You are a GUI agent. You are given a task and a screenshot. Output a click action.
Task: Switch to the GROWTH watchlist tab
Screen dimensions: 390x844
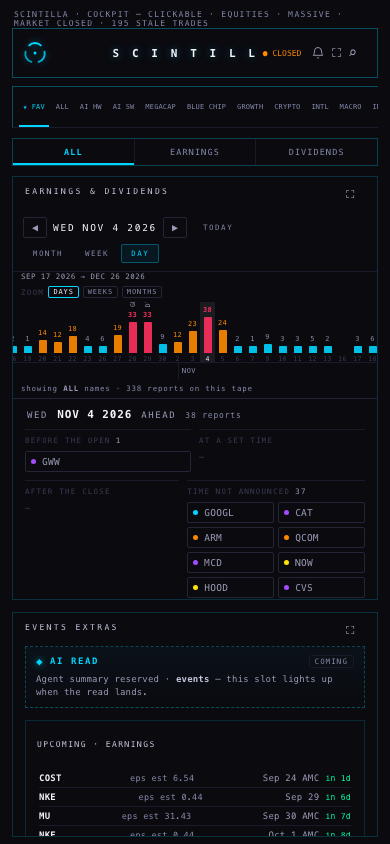point(250,107)
